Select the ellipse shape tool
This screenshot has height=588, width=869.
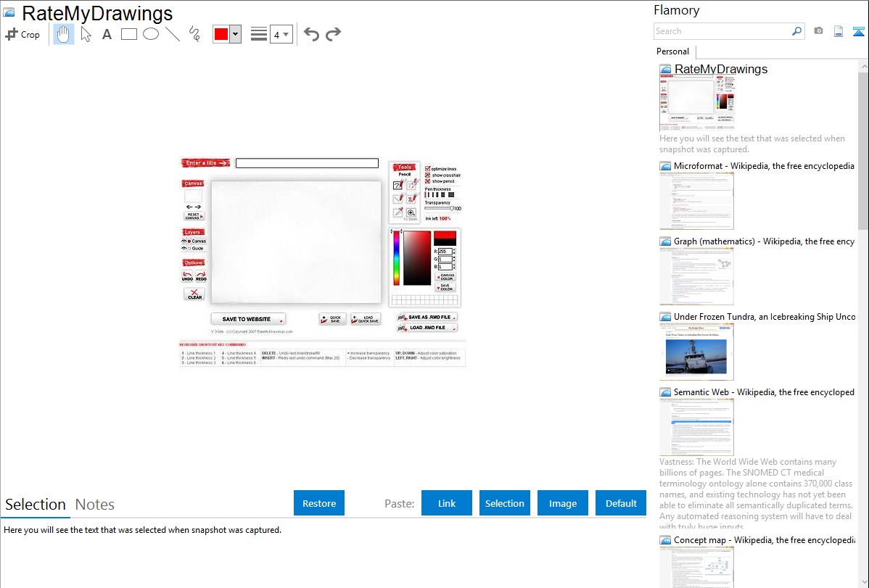coord(151,34)
